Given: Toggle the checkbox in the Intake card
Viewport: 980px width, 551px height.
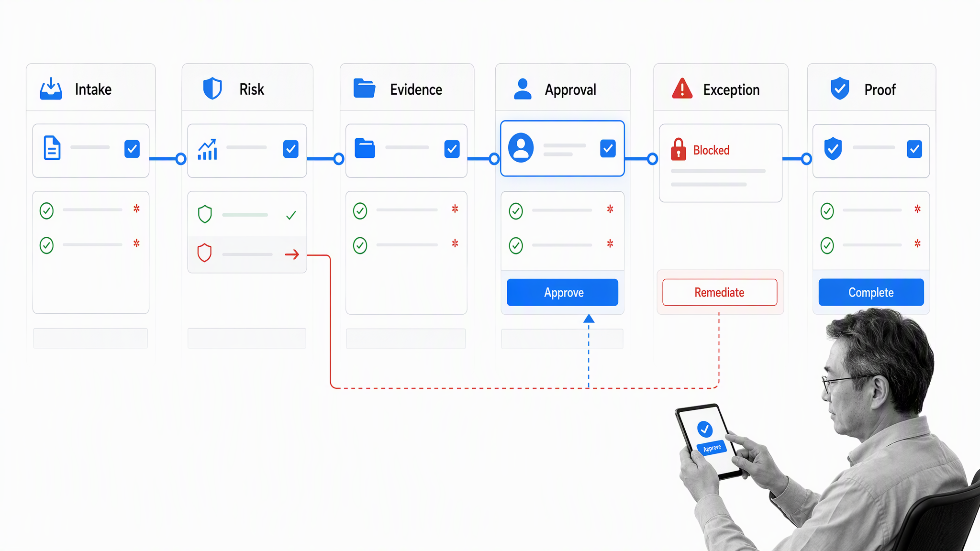Looking at the screenshot, I should pos(132,149).
